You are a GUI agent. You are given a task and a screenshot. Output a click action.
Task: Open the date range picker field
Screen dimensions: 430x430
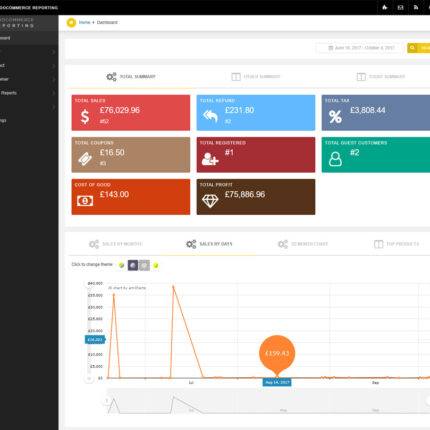pyautogui.click(x=360, y=48)
